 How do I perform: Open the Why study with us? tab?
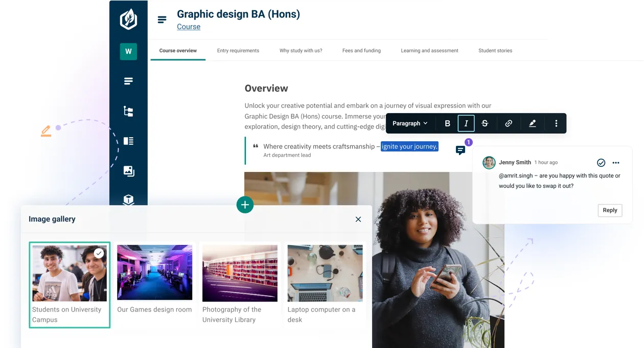[x=301, y=51]
